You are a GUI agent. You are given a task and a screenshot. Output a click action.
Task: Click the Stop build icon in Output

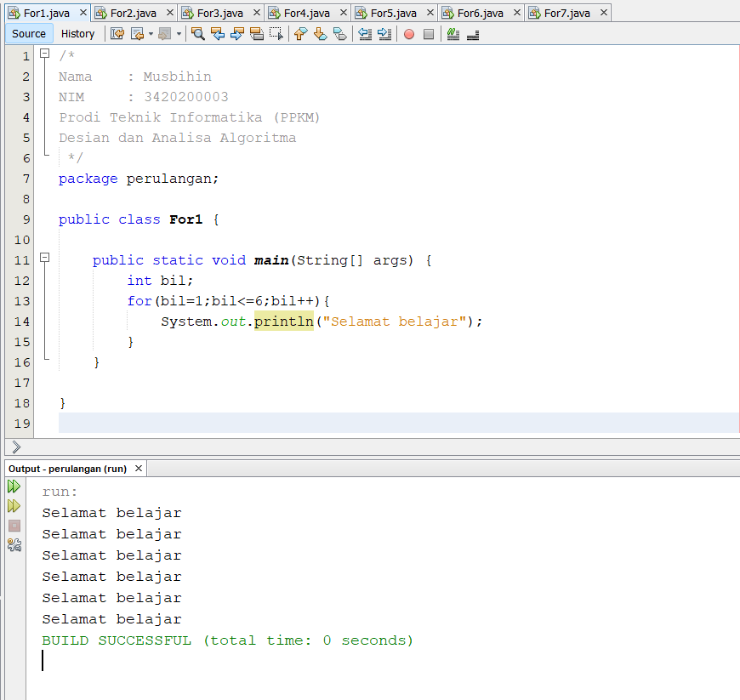(14, 526)
